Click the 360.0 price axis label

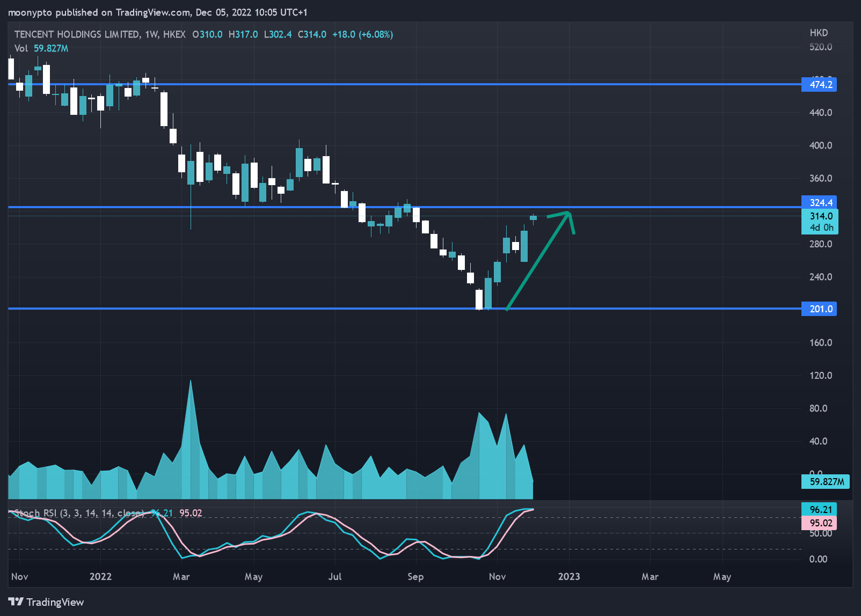[x=821, y=178]
